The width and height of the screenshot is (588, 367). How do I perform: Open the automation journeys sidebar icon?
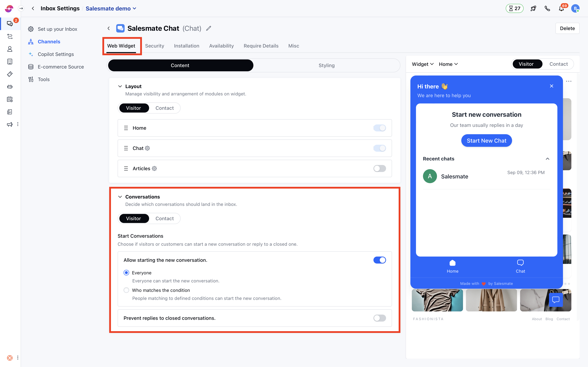coord(10,36)
